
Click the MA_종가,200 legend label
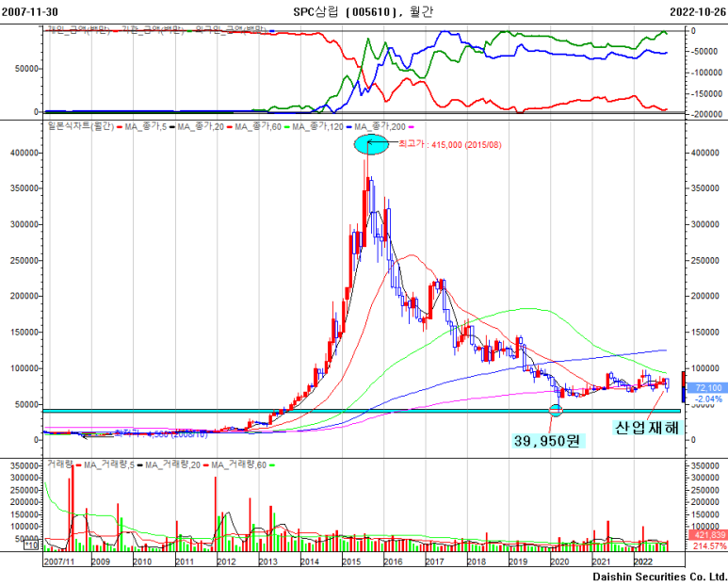(380, 126)
